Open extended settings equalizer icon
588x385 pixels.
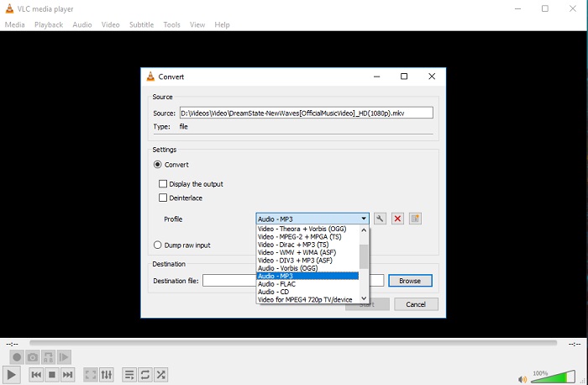106,375
